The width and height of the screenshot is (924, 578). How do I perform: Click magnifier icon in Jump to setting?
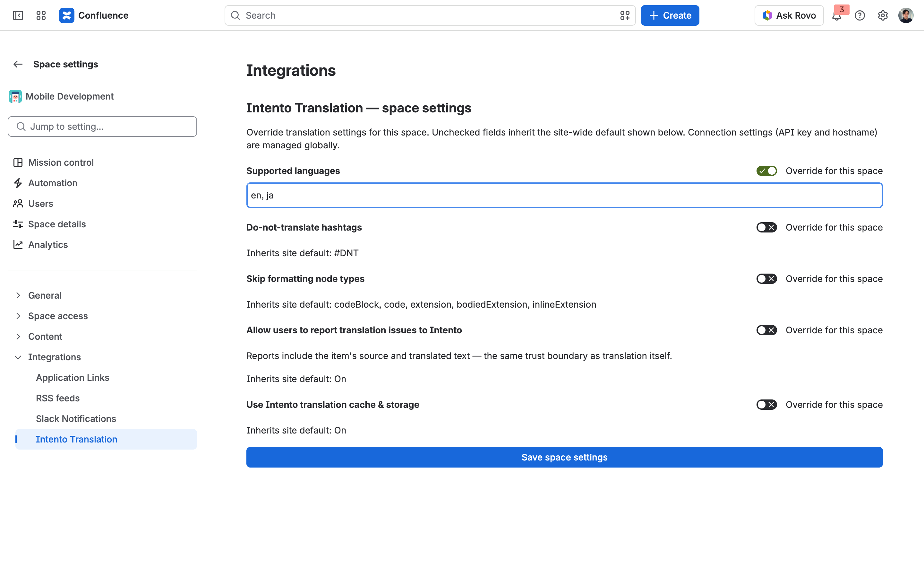pos(21,127)
